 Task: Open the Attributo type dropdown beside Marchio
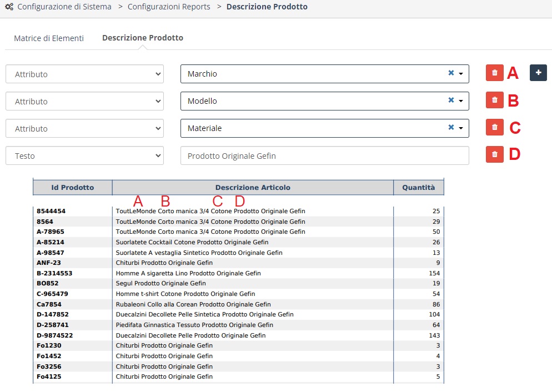pyautogui.click(x=84, y=74)
